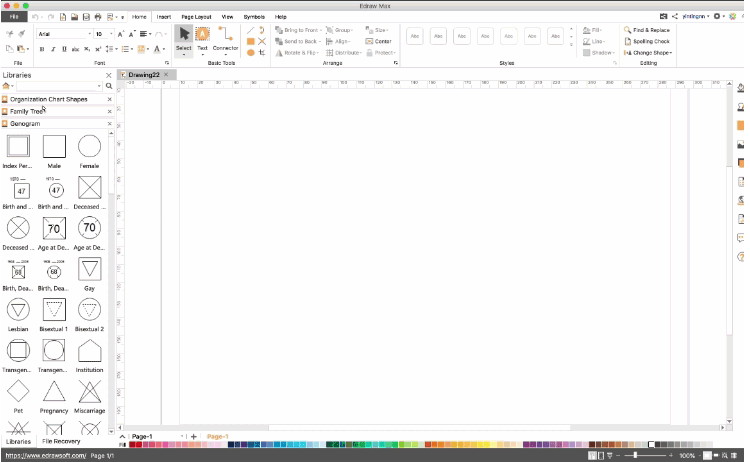Apply the first Abc style preset

point(415,36)
